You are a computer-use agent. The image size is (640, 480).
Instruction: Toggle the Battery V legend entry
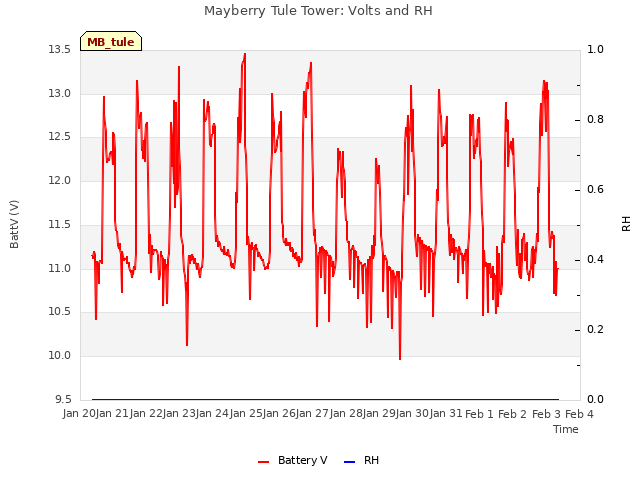pyautogui.click(x=293, y=461)
